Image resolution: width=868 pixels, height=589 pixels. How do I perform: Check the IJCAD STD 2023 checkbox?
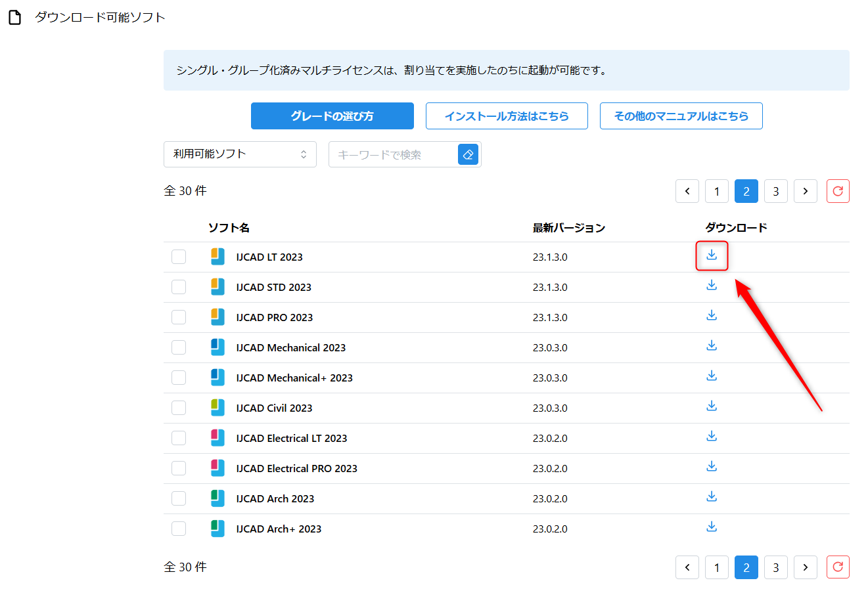pos(179,287)
